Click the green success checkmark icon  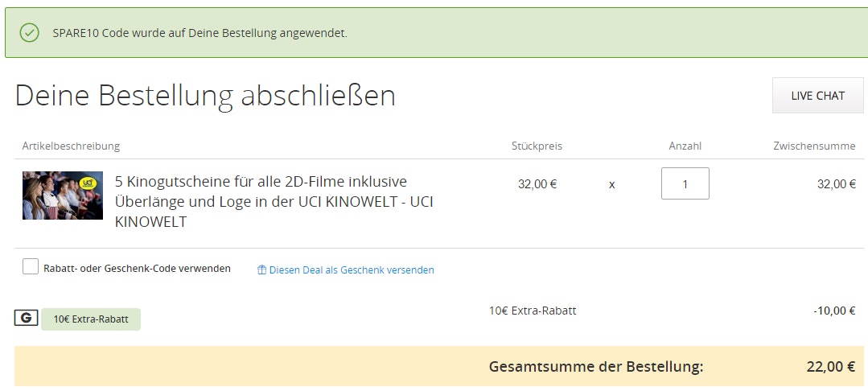click(29, 33)
